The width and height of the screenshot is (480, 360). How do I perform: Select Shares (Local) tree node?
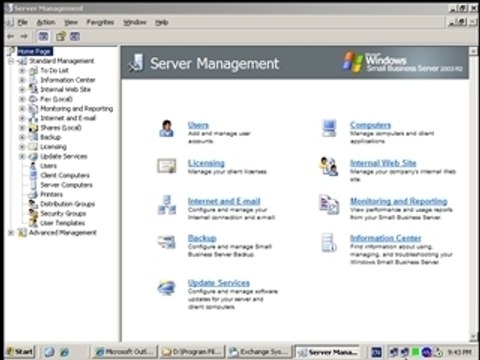[61, 128]
